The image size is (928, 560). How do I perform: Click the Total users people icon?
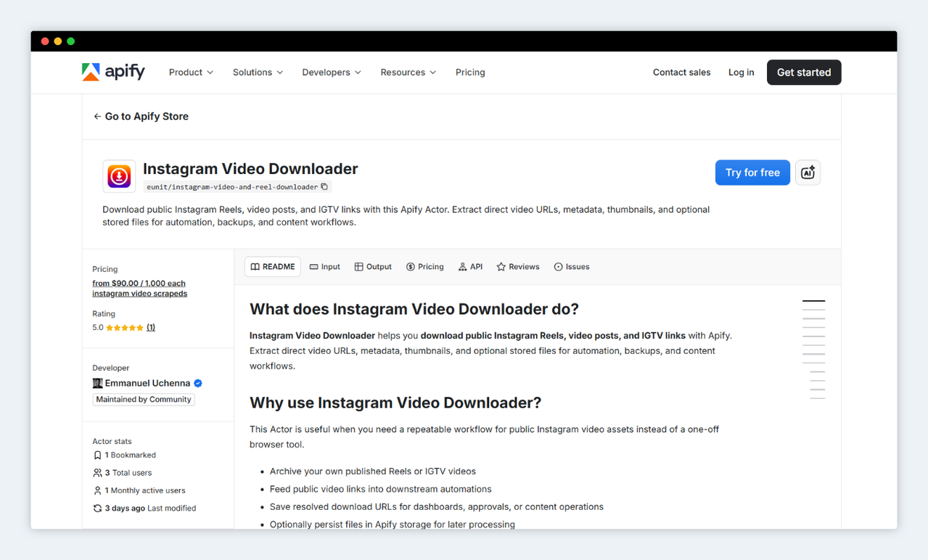pos(97,473)
